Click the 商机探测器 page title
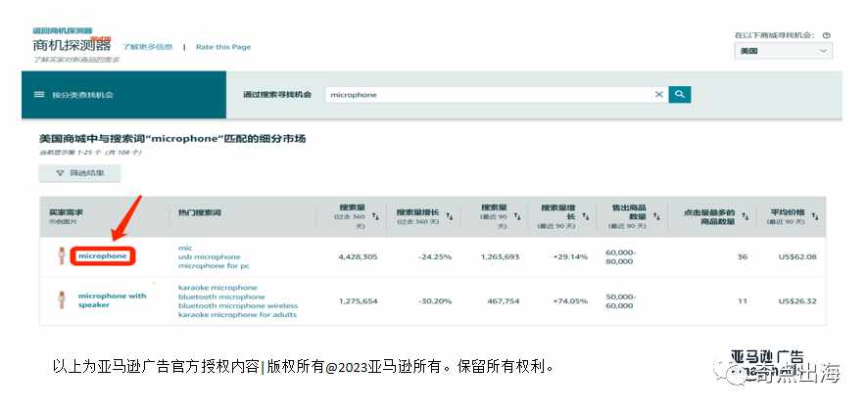Screen dimensions: 868x411 (72, 45)
